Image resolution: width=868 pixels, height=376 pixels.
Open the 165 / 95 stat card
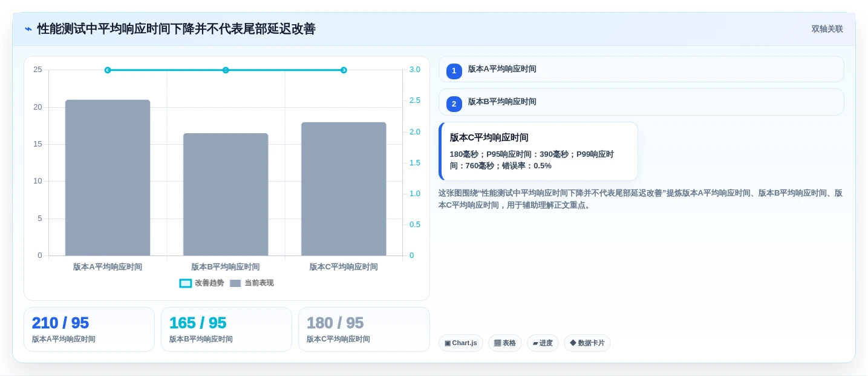tap(226, 329)
